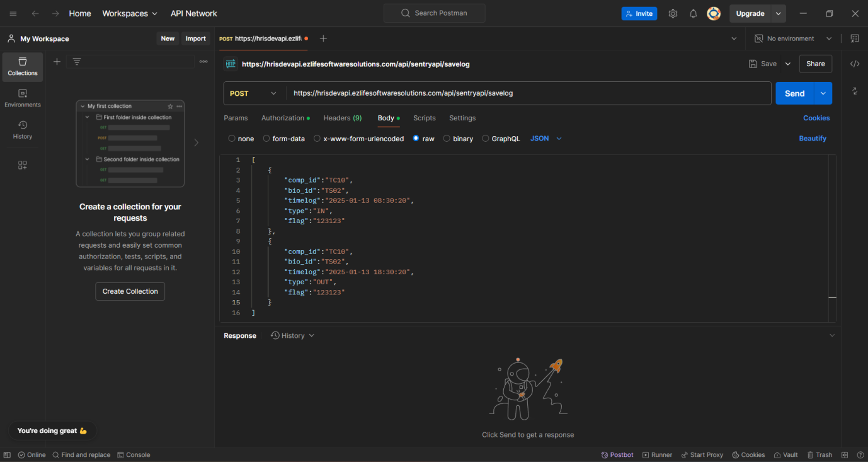Open the Send options arrow

(823, 93)
